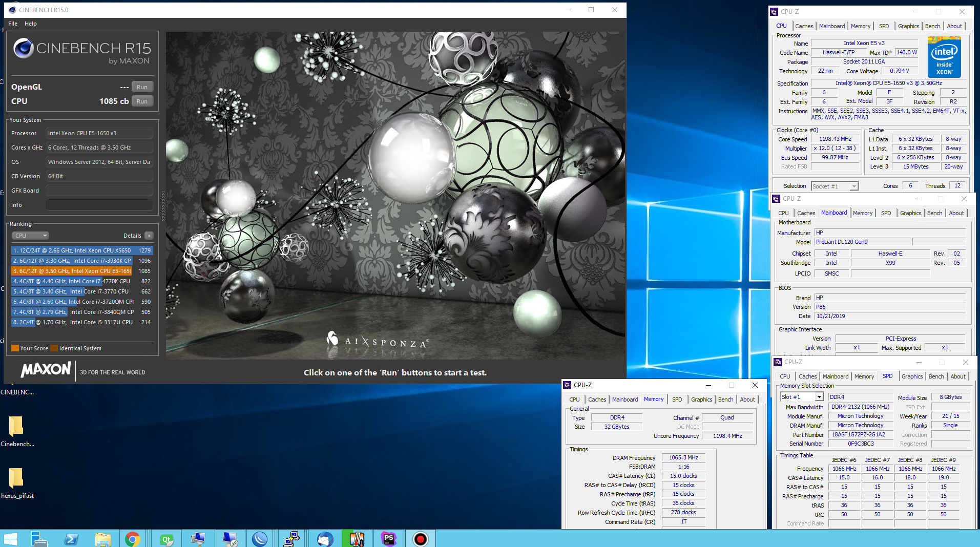Click the red record button taskbar icon
980x547 pixels.
pos(421,538)
